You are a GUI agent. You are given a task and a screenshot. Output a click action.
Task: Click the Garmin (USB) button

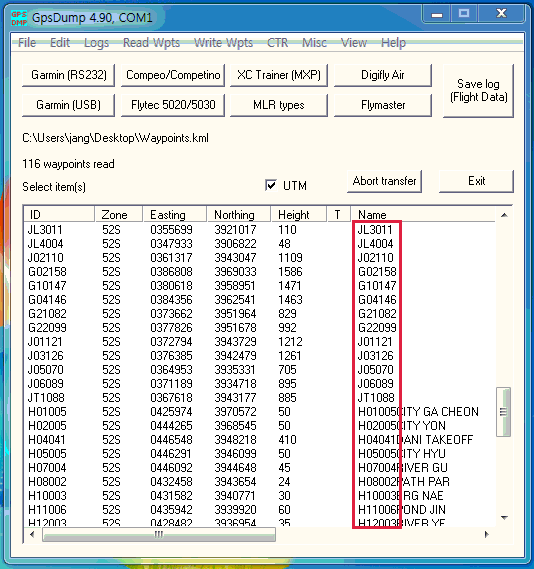coord(69,105)
